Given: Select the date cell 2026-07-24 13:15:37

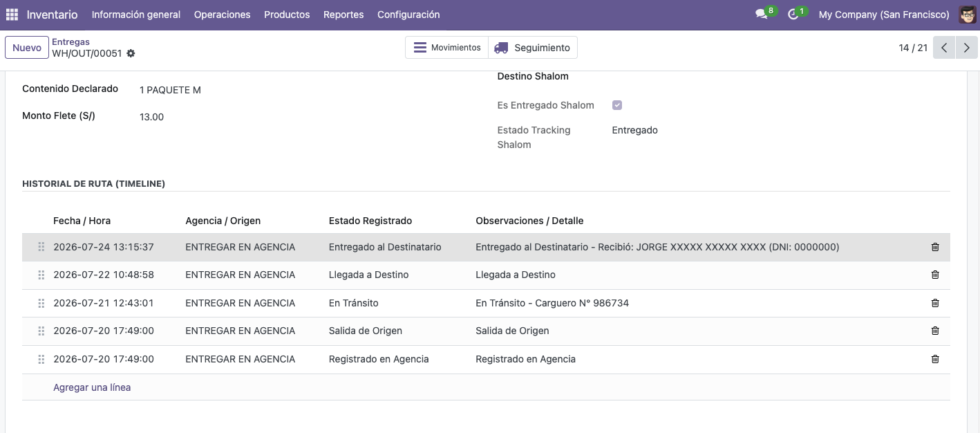Looking at the screenshot, I should [104, 247].
